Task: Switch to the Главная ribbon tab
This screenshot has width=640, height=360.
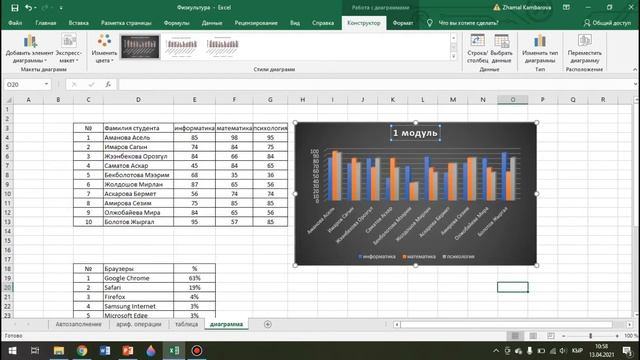Action: [x=46, y=23]
